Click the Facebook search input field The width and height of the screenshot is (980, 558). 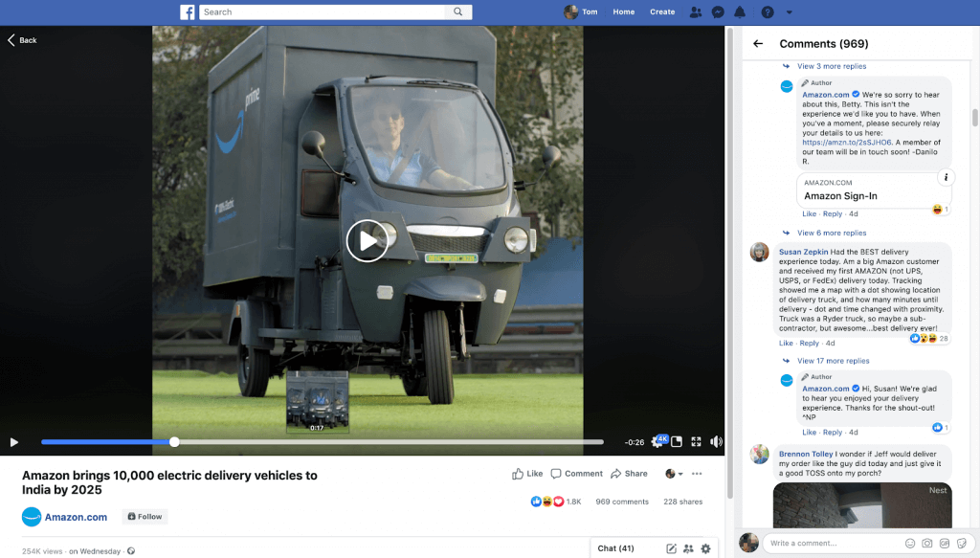coord(323,11)
